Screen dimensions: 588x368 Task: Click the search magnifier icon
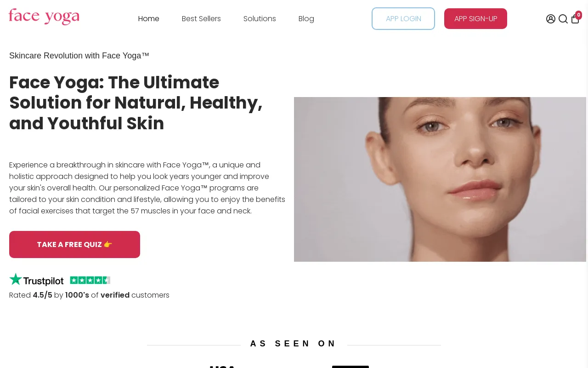[x=563, y=19]
